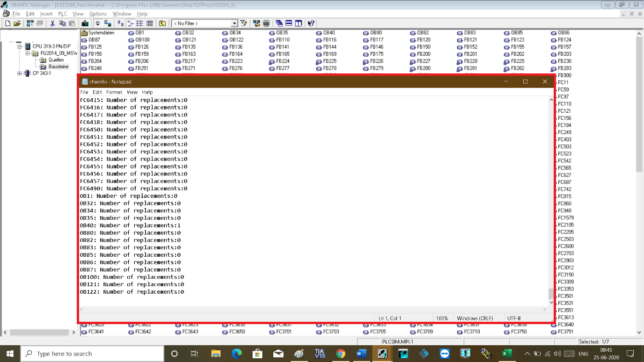644x362 pixels.
Task: Click the Windows Start button
Action: (x=10, y=354)
